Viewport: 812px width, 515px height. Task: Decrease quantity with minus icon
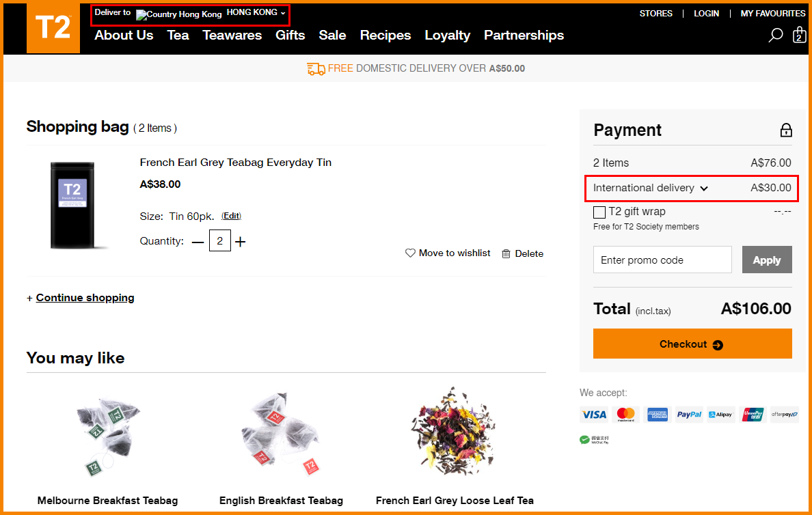click(x=198, y=242)
